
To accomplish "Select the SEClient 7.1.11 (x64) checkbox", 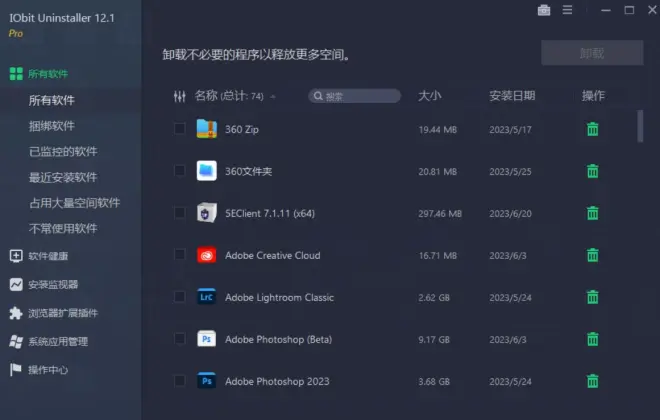I will [179, 213].
